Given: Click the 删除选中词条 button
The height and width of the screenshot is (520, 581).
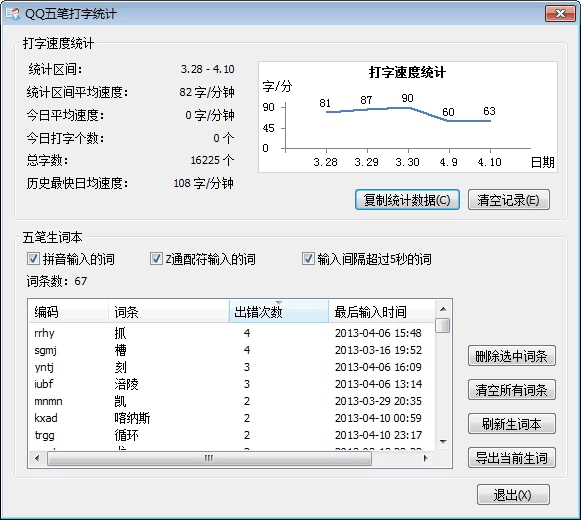Looking at the screenshot, I should 512,356.
